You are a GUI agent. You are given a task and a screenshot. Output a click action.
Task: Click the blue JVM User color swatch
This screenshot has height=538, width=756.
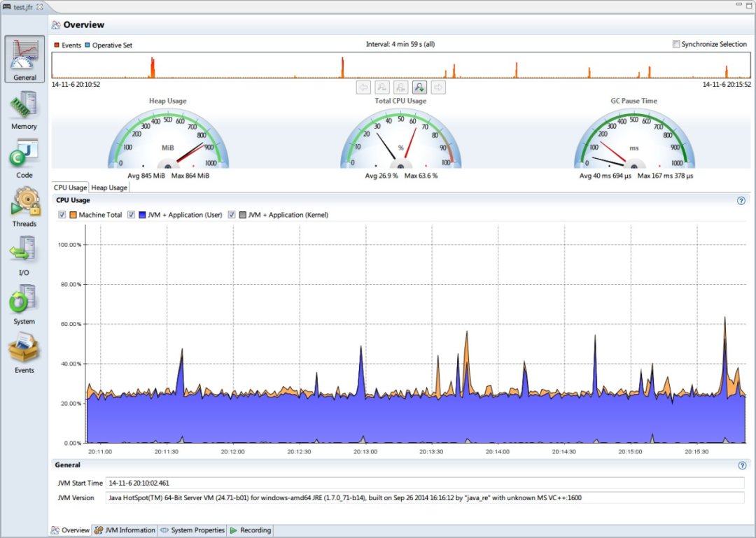point(142,215)
